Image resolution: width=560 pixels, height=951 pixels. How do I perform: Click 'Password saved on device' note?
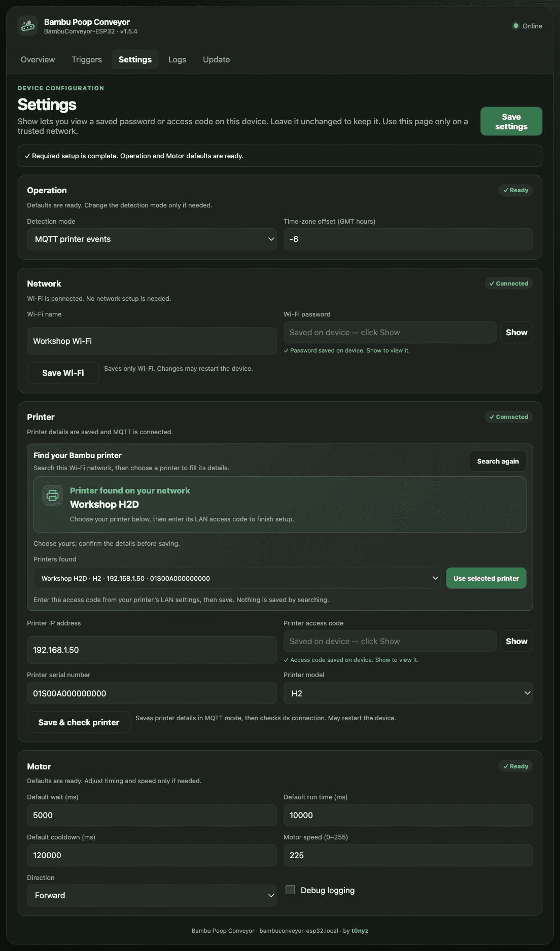[347, 350]
